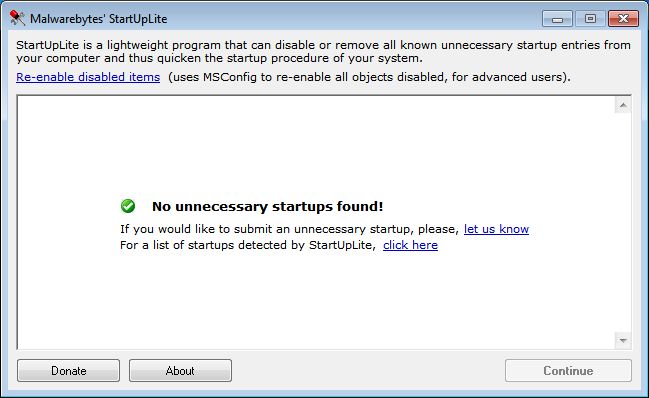The height and width of the screenshot is (398, 649).
Task: Click the StartUpLite description paragraph
Action: point(323,51)
